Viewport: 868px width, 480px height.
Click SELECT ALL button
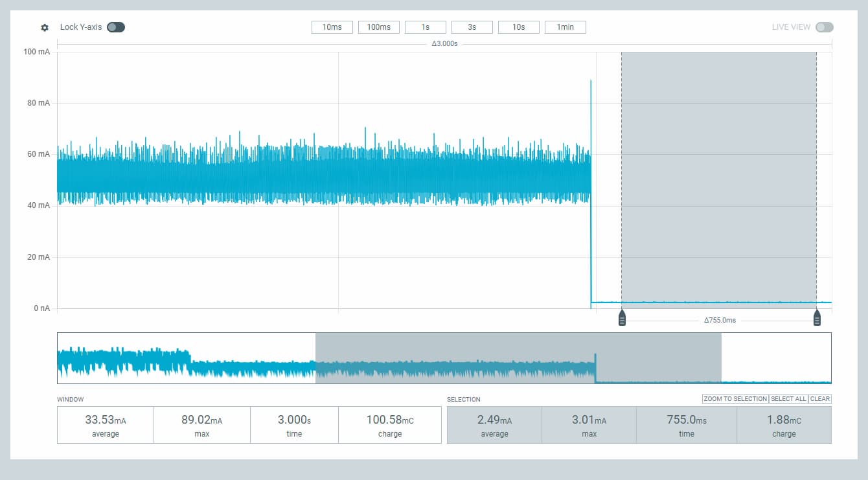tap(788, 399)
